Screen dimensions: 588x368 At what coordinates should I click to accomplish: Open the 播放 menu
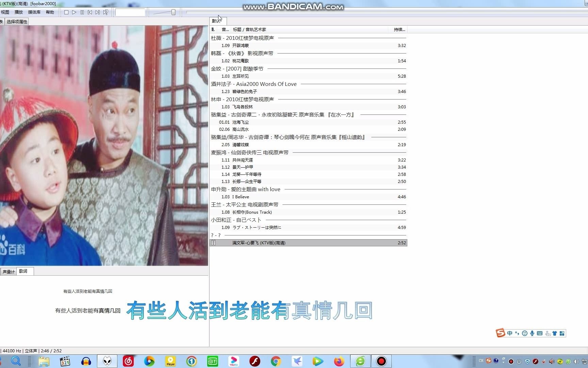[x=19, y=12]
